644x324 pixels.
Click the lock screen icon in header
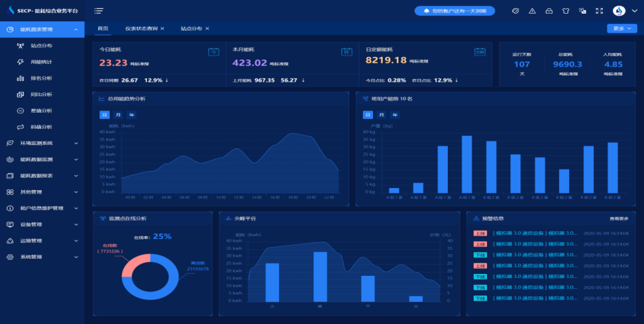pos(549,11)
